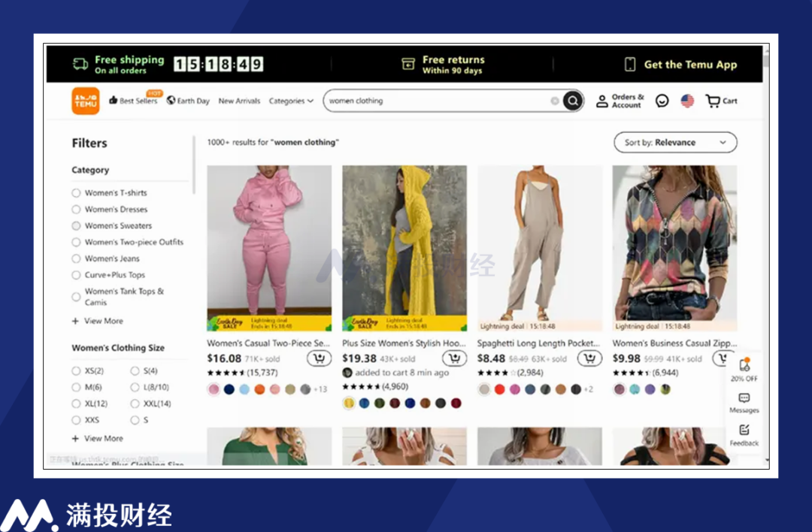Viewport: 812px width, 532px height.
Task: Pick the yellow swatch under the hooded cardigan
Action: coord(349,404)
